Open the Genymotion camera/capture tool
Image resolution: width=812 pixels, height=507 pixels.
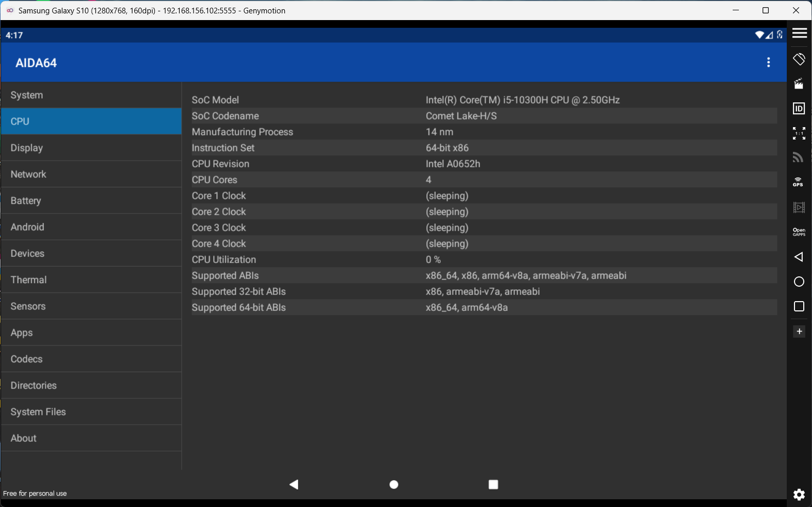coord(799,83)
